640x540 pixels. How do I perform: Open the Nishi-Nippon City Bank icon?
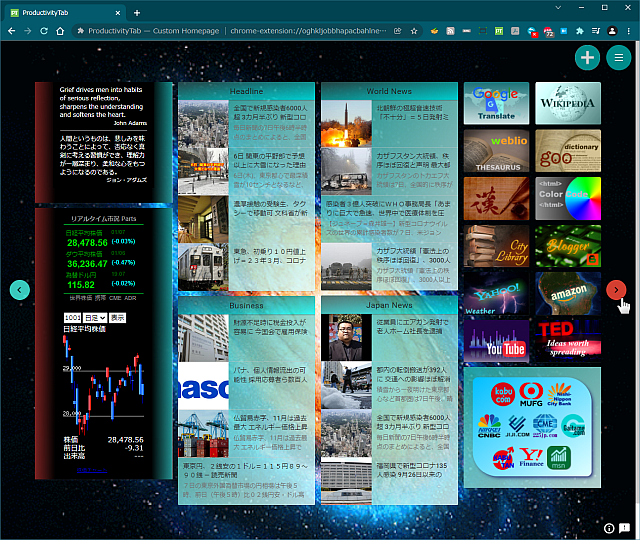pyautogui.click(x=559, y=394)
